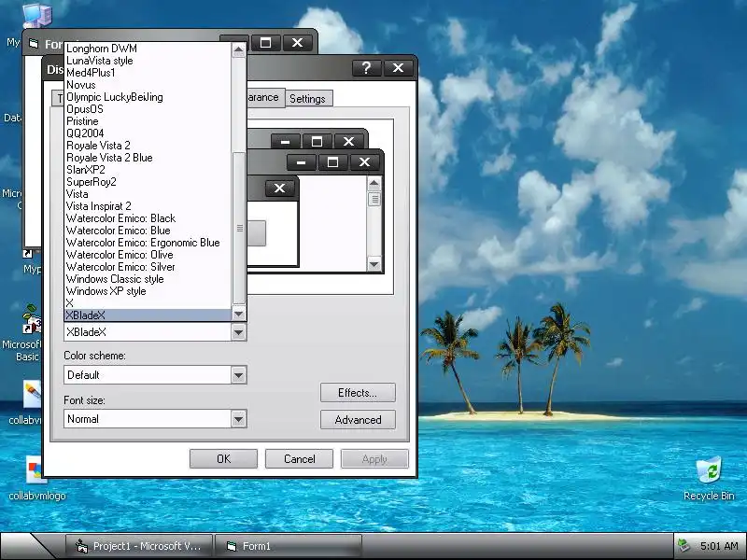Click the 5:01 AM clock
The height and width of the screenshot is (560, 747).
[x=719, y=546]
